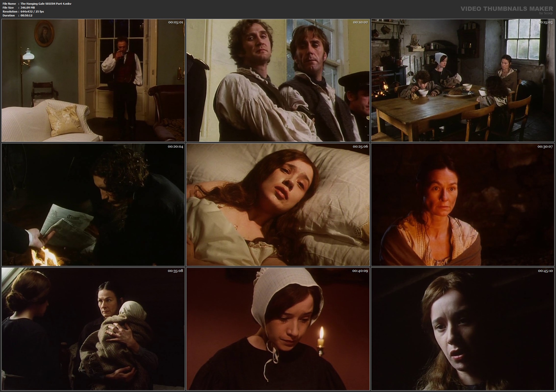Image resolution: width=556 pixels, height=392 pixels.
Task: Click the Duration 00:50:12 text
Action: pos(26,15)
